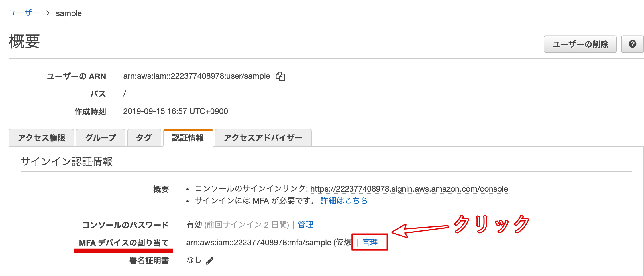Select the タグ tab
The width and height of the screenshot is (644, 276).
tap(144, 138)
